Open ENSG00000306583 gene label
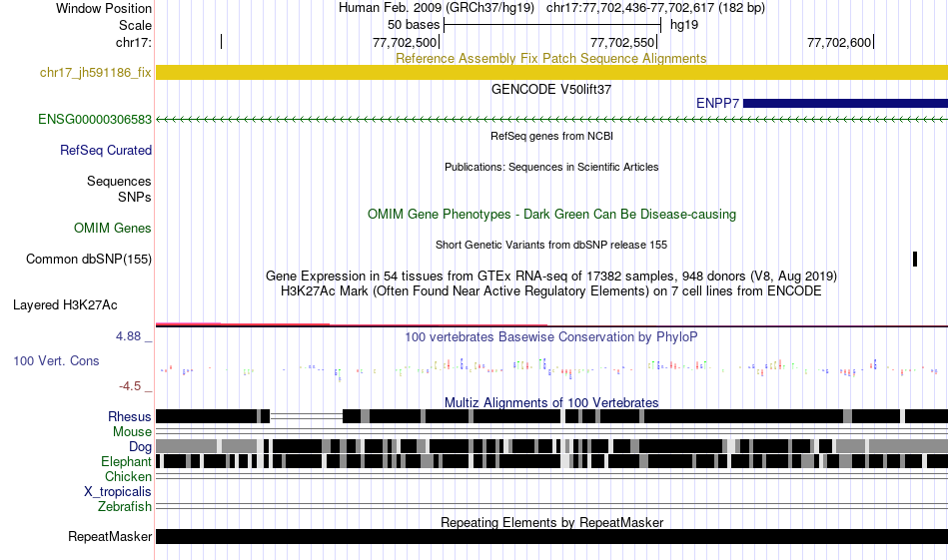Screen dimensions: 949x560 (x=95, y=119)
